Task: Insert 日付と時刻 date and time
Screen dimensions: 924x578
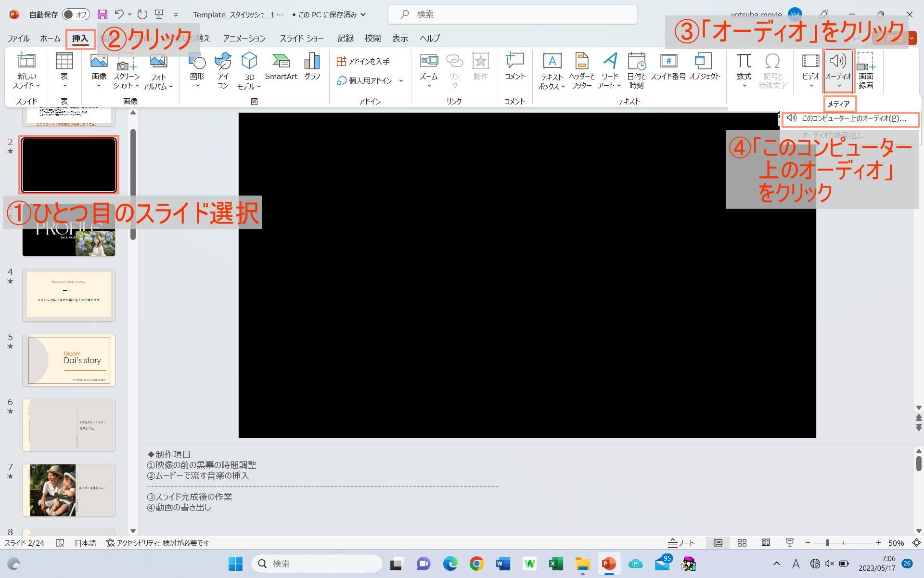Action: (x=636, y=71)
